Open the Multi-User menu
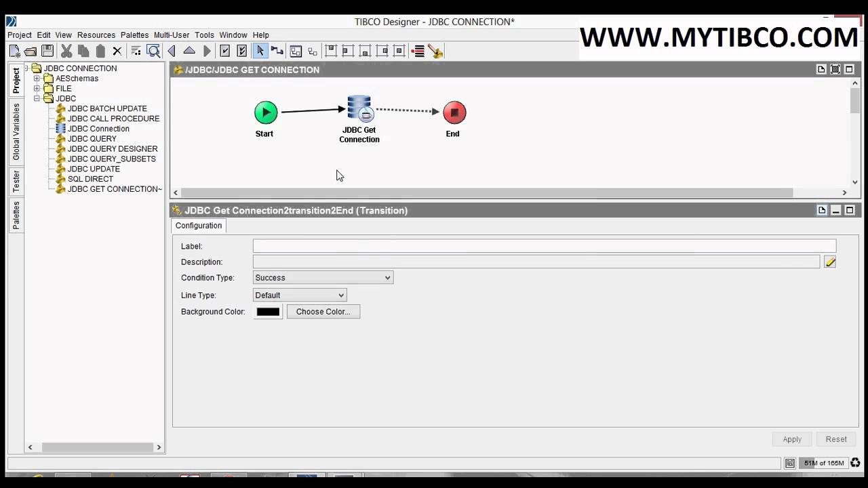868x488 pixels. tap(172, 35)
